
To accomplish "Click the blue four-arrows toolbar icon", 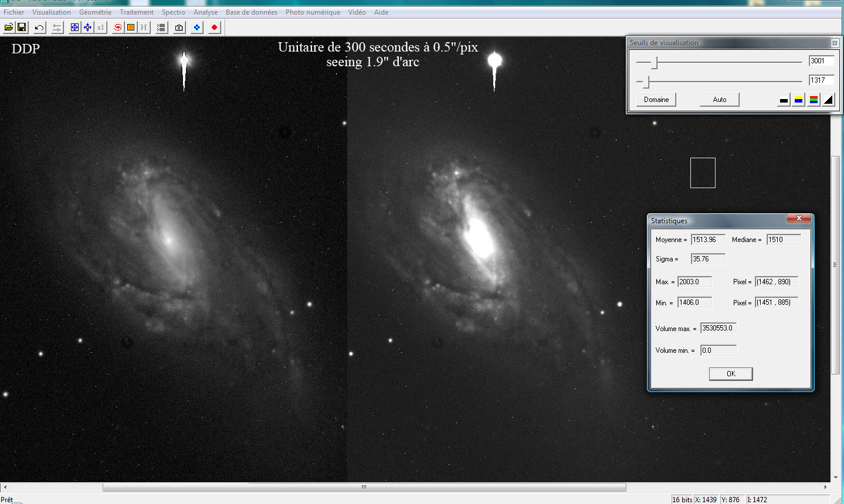I will pos(87,28).
